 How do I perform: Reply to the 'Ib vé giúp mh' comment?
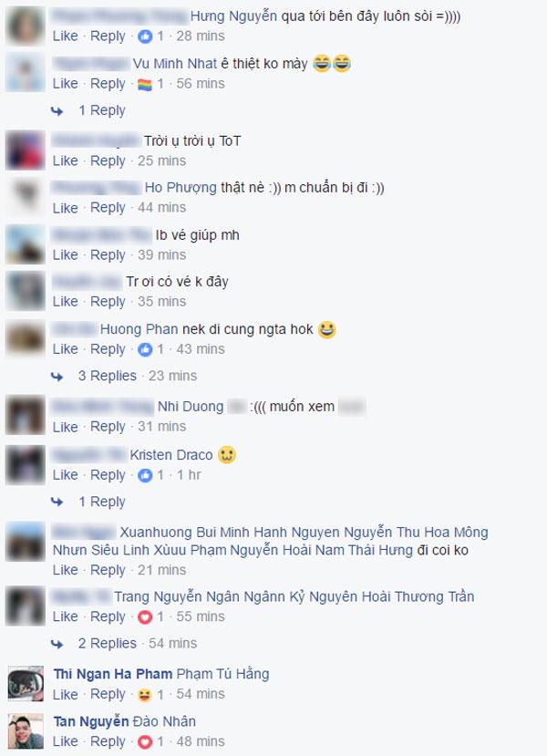(108, 254)
